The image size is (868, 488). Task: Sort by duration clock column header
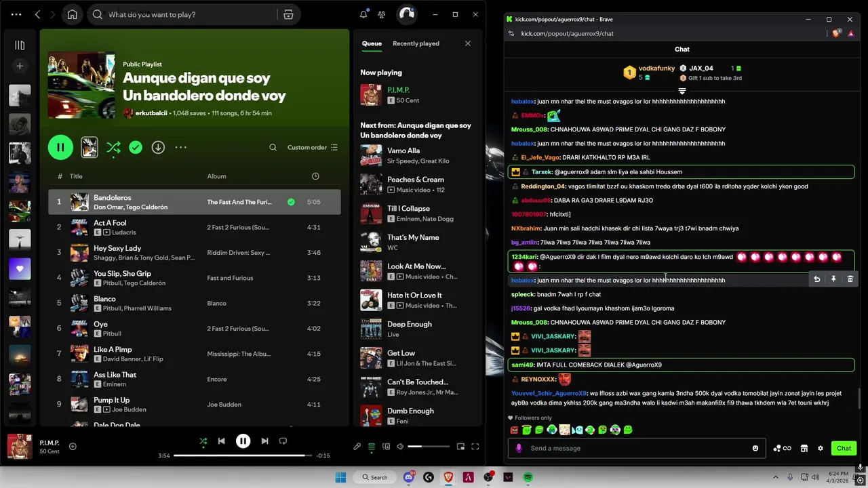pos(315,176)
